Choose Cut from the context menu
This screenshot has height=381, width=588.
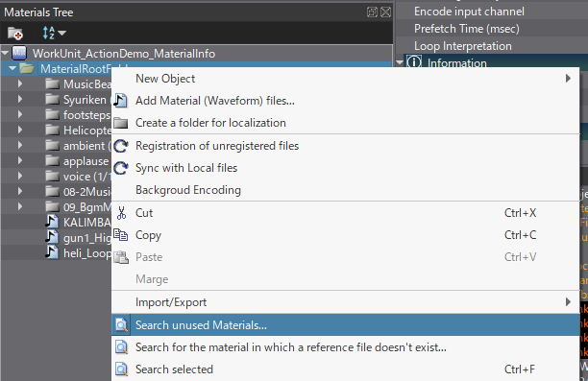[x=345, y=213]
